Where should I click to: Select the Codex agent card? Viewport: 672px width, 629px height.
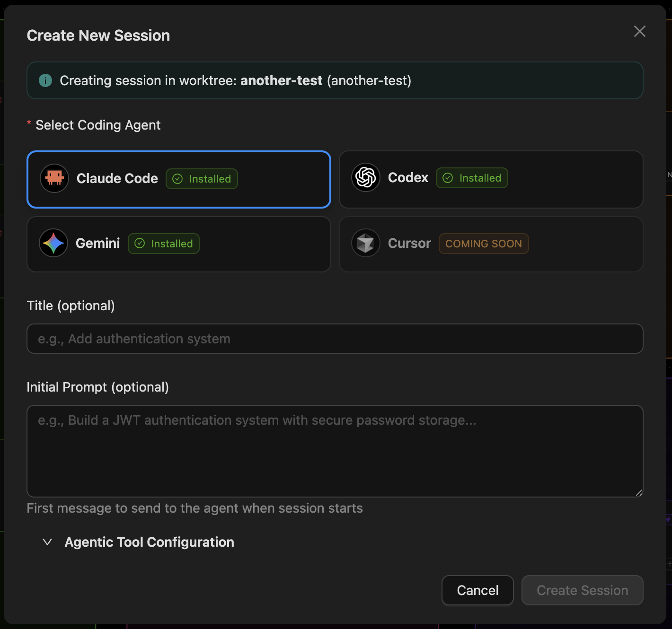pyautogui.click(x=491, y=179)
